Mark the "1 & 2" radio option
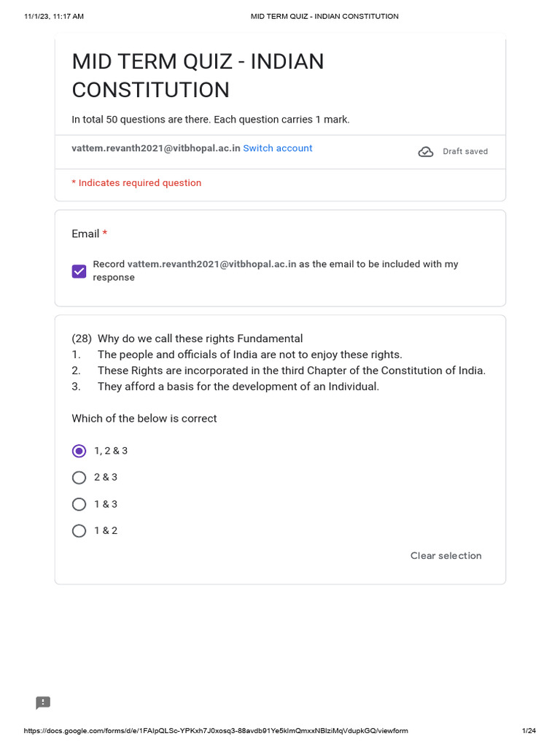 79,531
